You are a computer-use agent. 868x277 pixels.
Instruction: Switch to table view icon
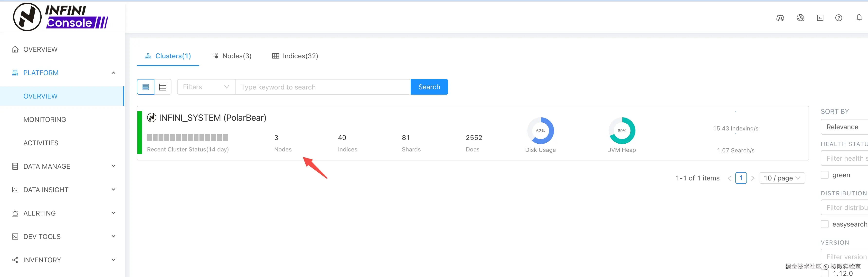coord(163,87)
